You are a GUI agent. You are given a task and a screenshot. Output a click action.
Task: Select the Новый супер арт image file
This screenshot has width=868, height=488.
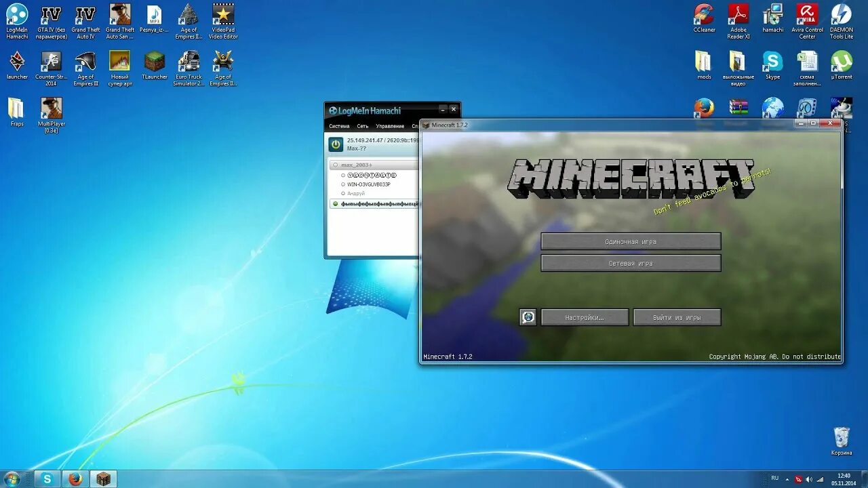pos(120,68)
